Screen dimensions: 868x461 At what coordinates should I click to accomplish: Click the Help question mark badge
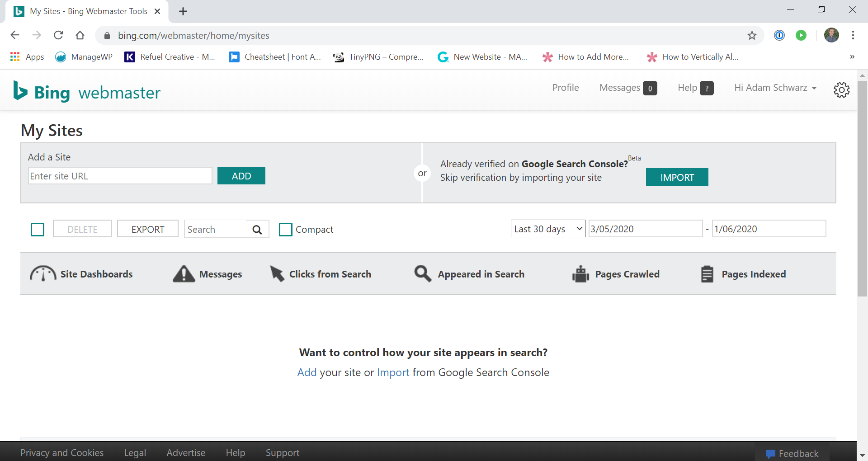pyautogui.click(x=707, y=88)
